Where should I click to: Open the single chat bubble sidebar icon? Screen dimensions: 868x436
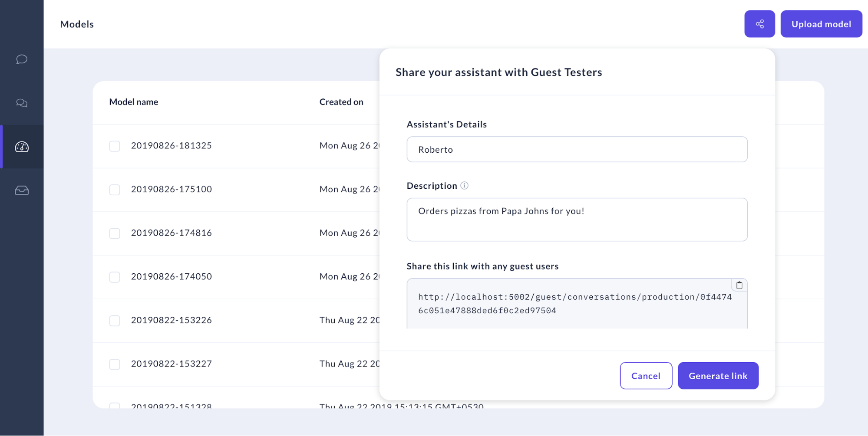[22, 59]
